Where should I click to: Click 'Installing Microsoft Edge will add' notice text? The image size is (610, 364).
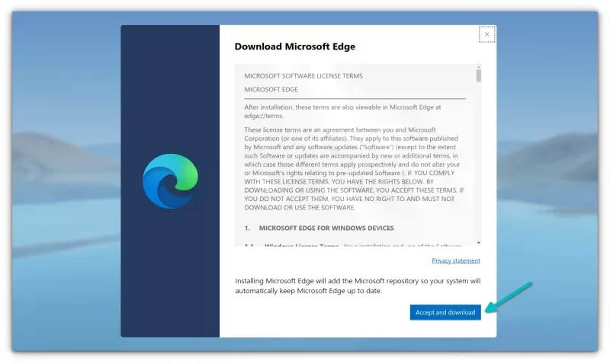358,286
